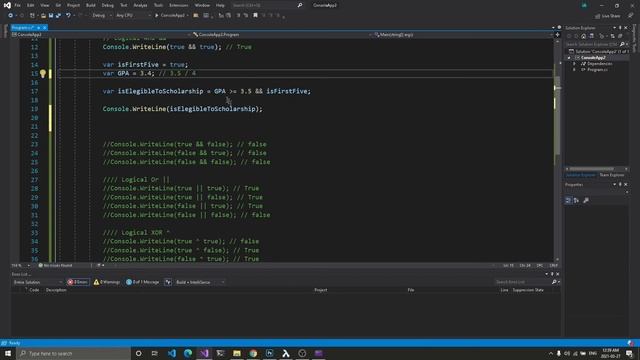Click the Home icon in Solution Explorer toolbar
Viewport: 640px width, 360px height.
(x=584, y=36)
